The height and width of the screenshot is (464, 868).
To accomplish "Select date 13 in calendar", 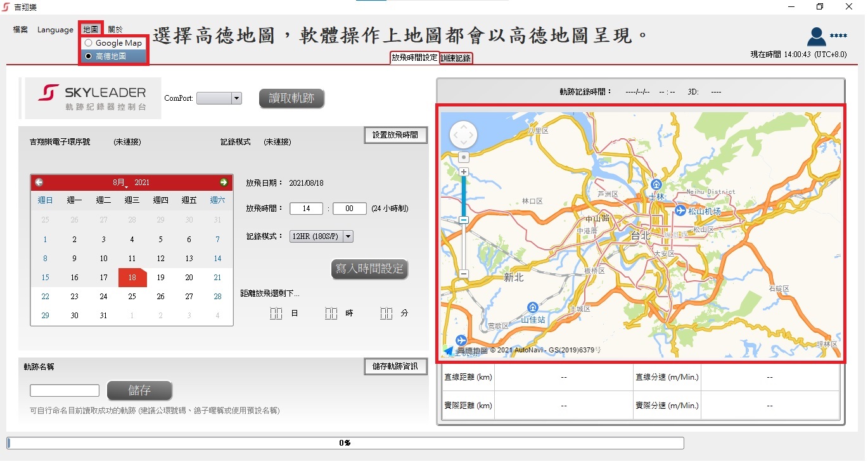I will 189,259.
